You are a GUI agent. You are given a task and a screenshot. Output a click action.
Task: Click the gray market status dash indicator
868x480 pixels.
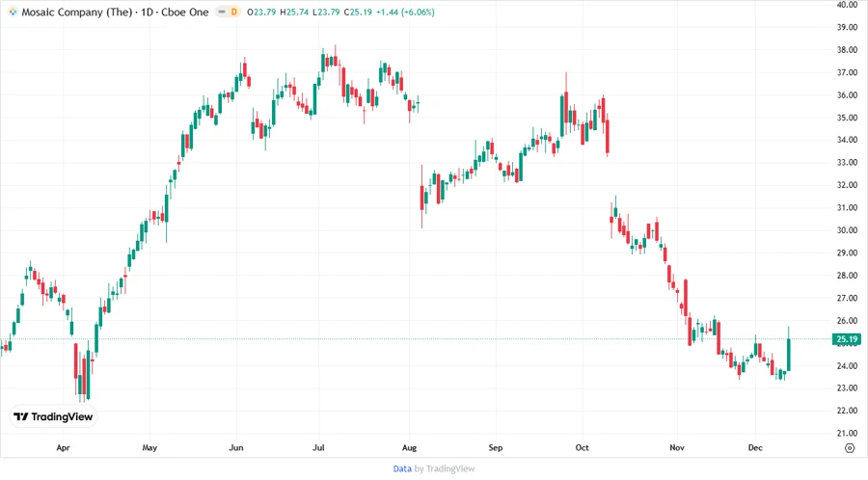[222, 12]
